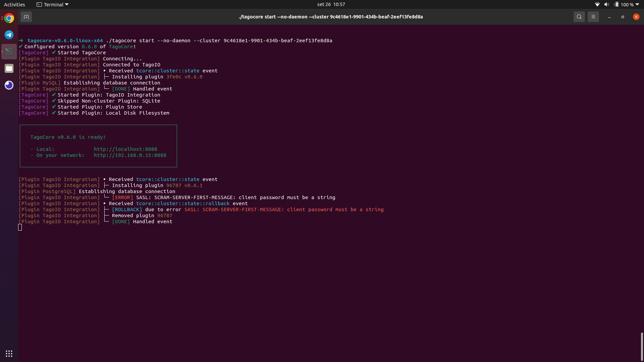Click the terminal vertical scrollbar thumb
The image size is (644, 362).
pos(641,346)
